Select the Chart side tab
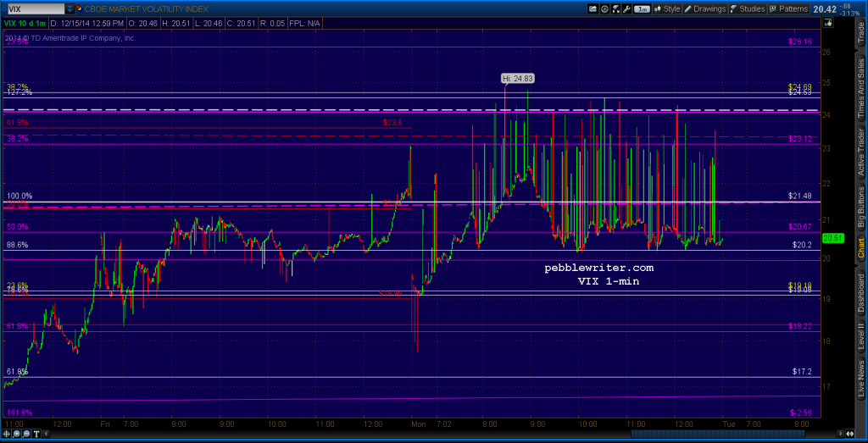The height and width of the screenshot is (443, 868). pyautogui.click(x=861, y=248)
